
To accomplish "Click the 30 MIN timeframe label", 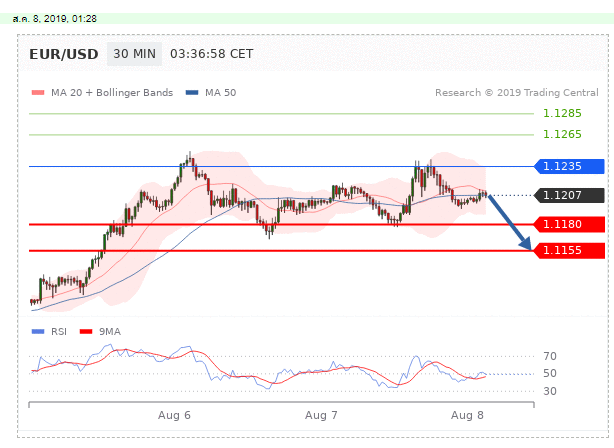I will coord(134,54).
